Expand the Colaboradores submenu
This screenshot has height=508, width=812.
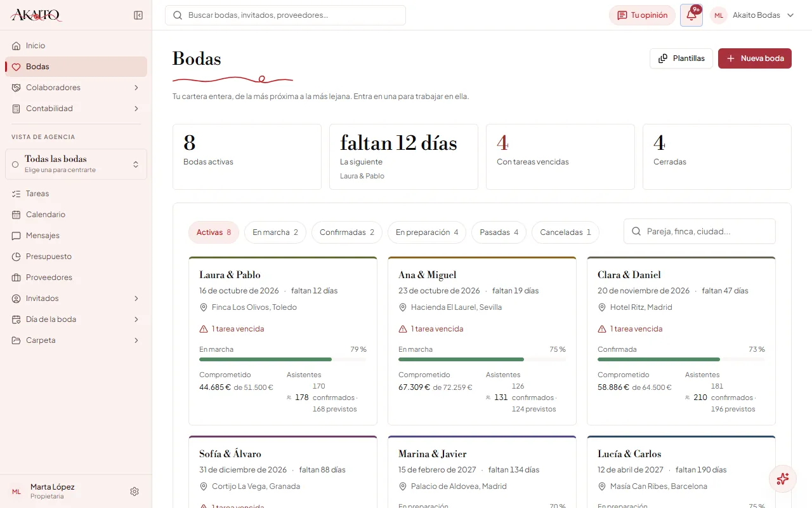tap(76, 88)
